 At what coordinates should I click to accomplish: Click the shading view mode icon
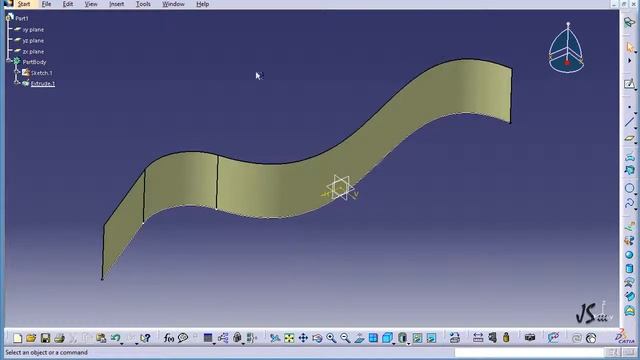[402, 338]
